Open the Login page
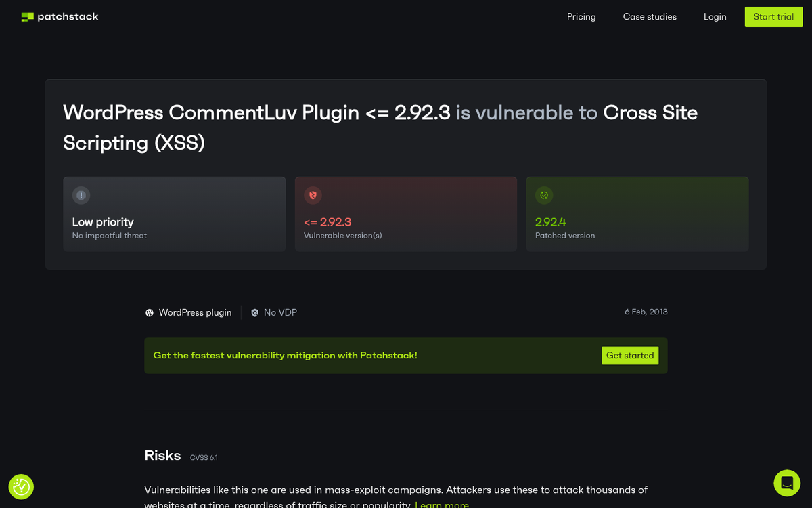The image size is (812, 508). (715, 17)
